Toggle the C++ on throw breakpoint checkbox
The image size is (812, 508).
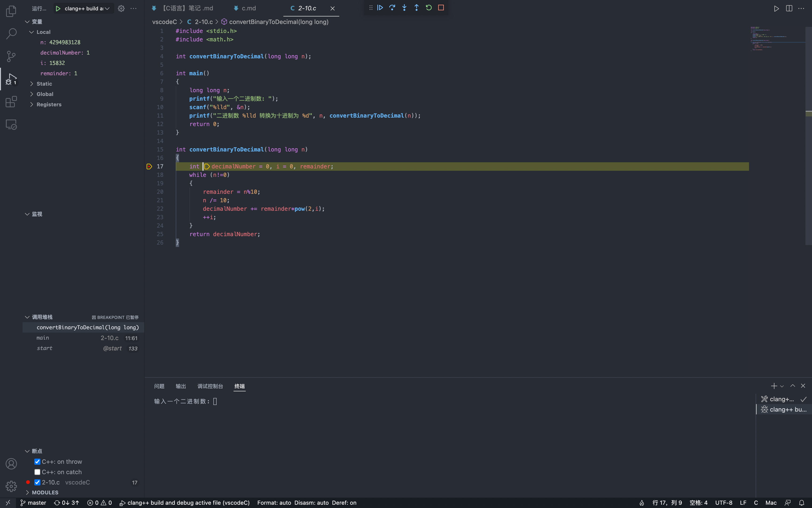(37, 462)
